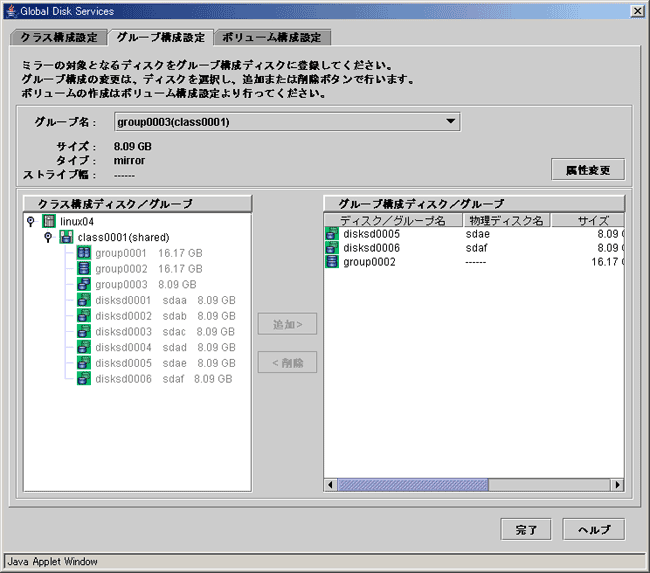Click the disksd0004 disk icon in tree
650x573 pixels.
coord(84,347)
